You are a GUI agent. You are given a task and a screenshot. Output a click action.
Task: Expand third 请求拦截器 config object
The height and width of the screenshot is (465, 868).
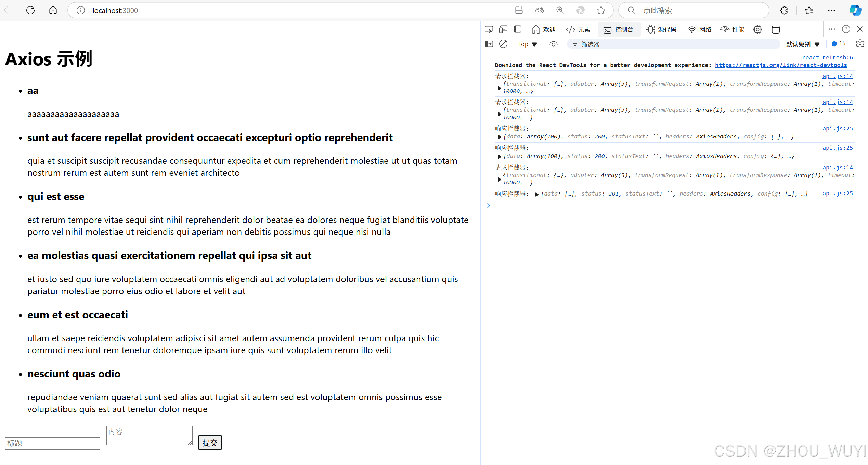499,179
